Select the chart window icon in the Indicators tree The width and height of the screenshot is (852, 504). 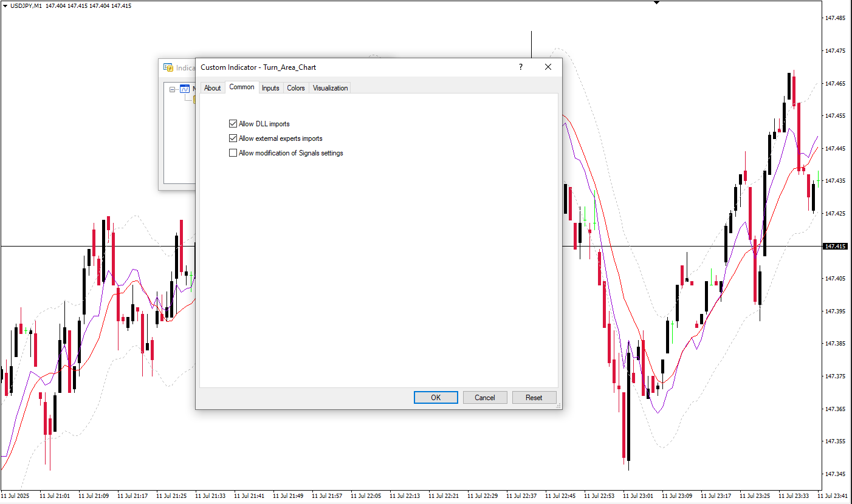(185, 89)
